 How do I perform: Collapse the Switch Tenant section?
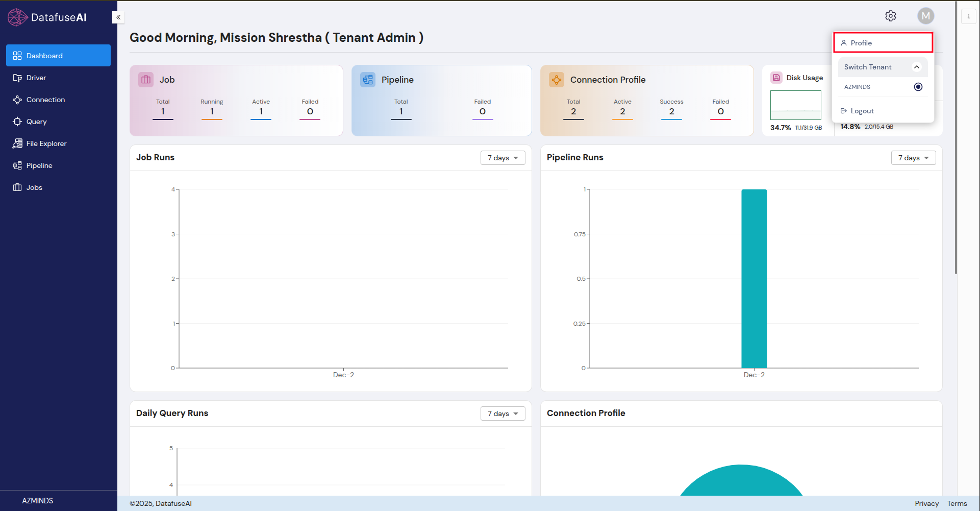coord(916,67)
